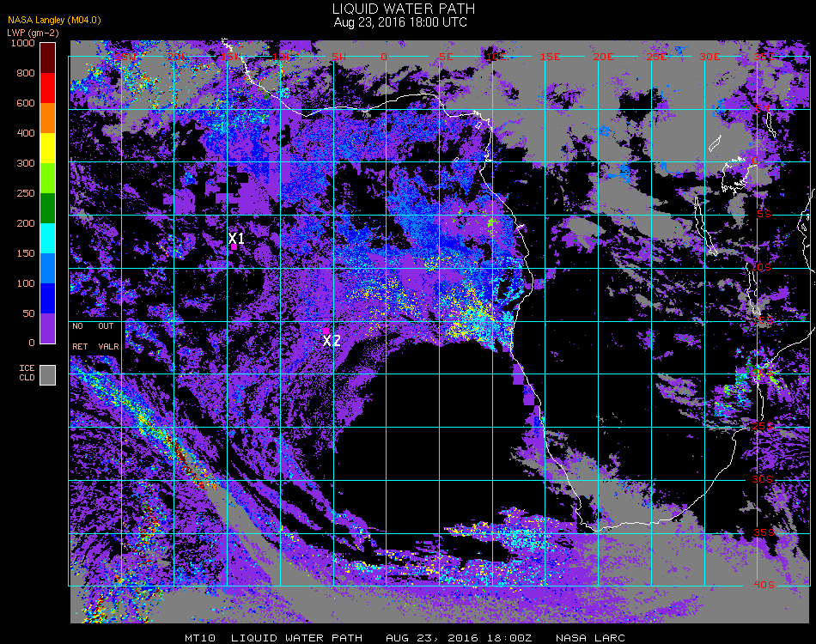Click the dark red 800-1000 legend swatch

[48, 58]
